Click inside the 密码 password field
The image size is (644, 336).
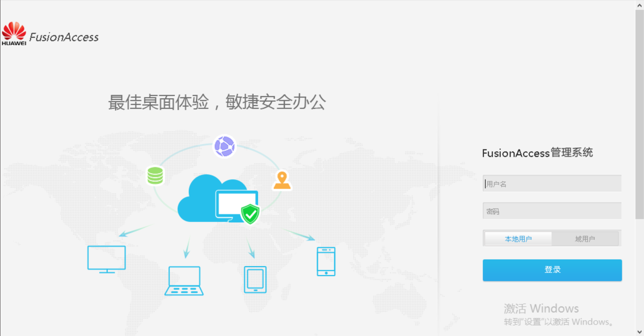[552, 211]
